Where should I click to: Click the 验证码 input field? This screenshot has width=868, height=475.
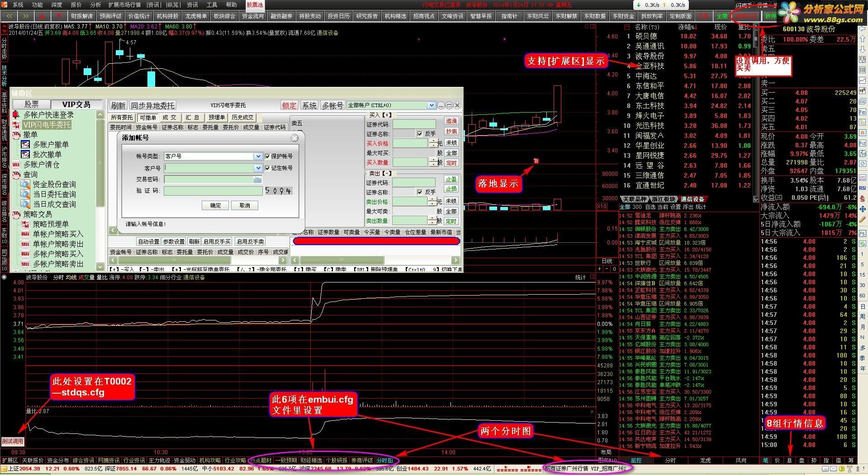tap(213, 191)
